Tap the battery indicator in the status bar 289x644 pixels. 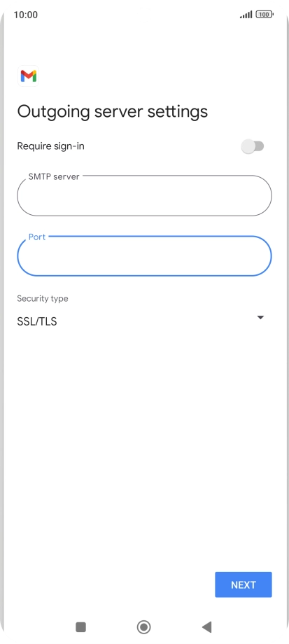[265, 15]
